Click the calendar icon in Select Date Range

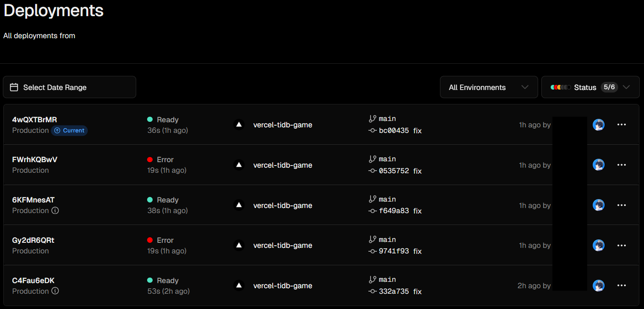pyautogui.click(x=14, y=87)
